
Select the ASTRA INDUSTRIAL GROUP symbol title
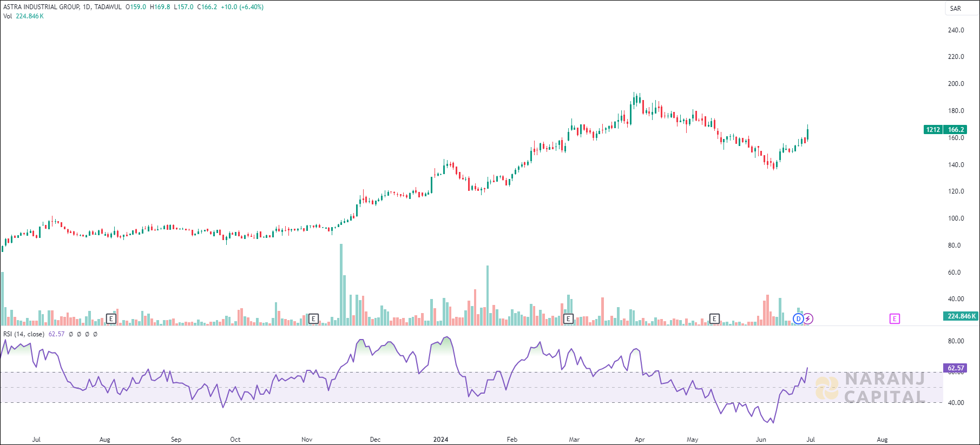pyautogui.click(x=41, y=7)
